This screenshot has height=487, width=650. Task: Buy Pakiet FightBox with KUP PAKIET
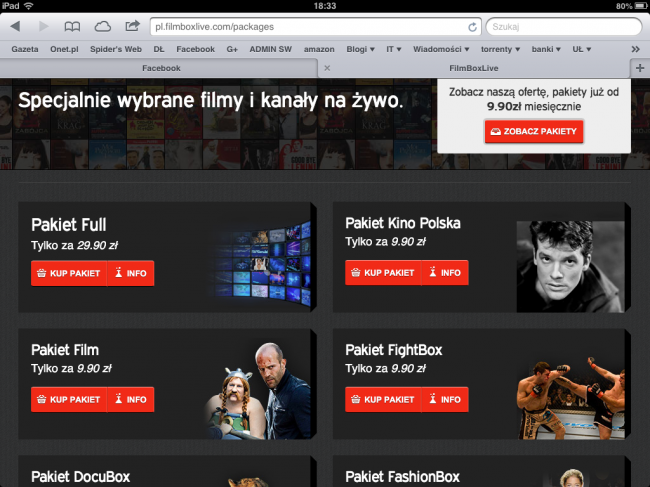[383, 400]
